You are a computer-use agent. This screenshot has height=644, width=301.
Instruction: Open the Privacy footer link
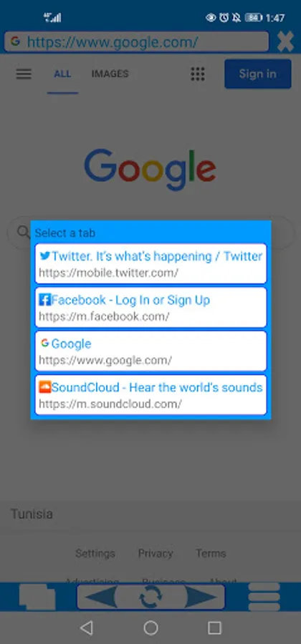click(x=156, y=553)
